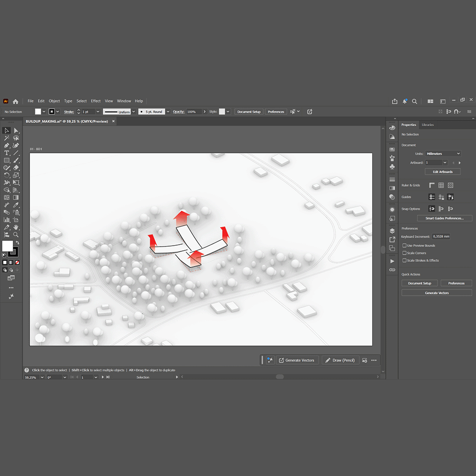The image size is (476, 476).
Task: Choose the Magic Wand tool
Action: (6, 138)
